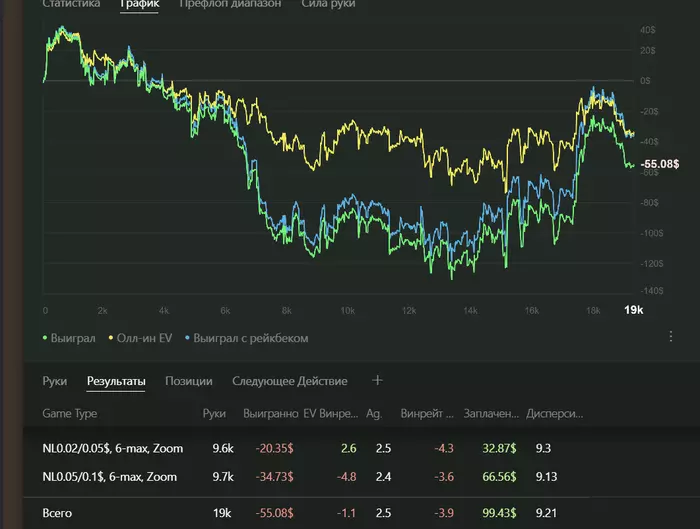This screenshot has height=529, width=700.
Task: Select the Результаты tab
Action: point(116,381)
